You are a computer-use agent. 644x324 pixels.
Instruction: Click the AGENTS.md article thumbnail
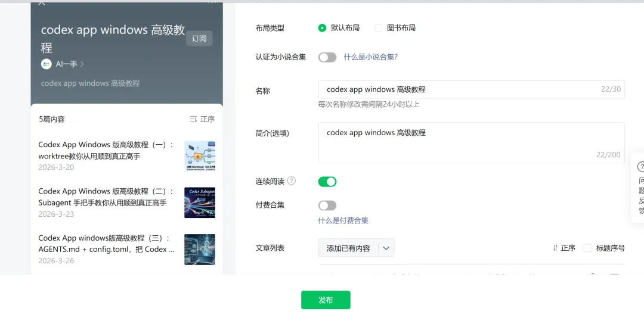pos(200,250)
